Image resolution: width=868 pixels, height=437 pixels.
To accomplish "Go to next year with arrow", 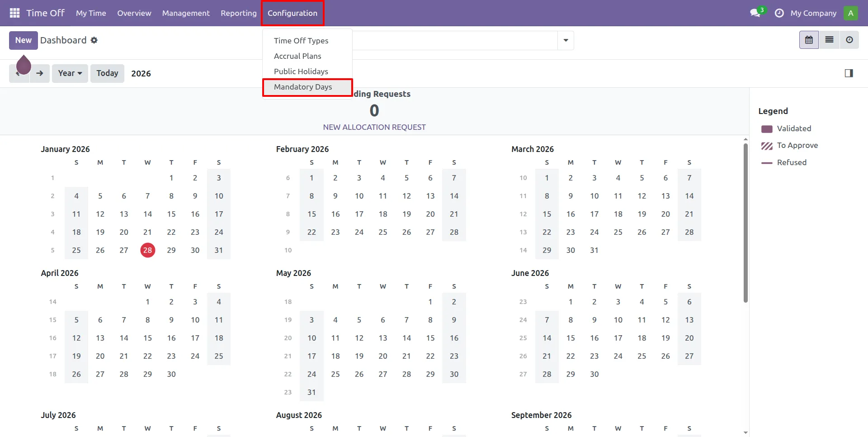I will 40,73.
